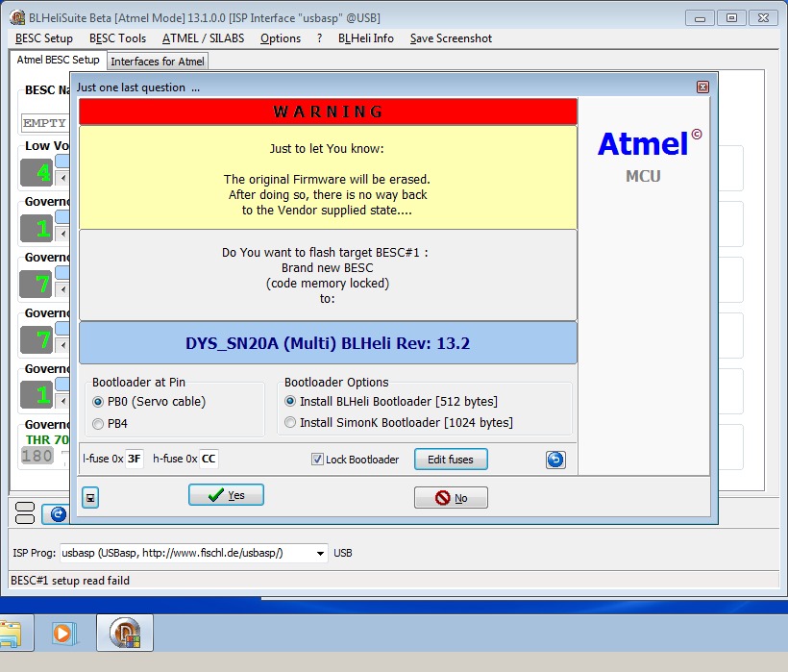788x672 pixels.
Task: Confirm flashing with the Yes button
Action: [226, 495]
